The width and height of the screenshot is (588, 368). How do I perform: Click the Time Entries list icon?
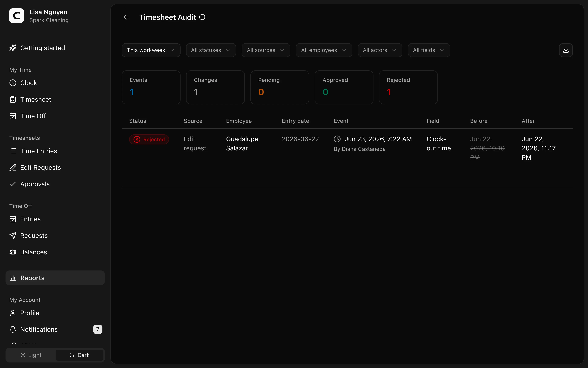coord(13,151)
